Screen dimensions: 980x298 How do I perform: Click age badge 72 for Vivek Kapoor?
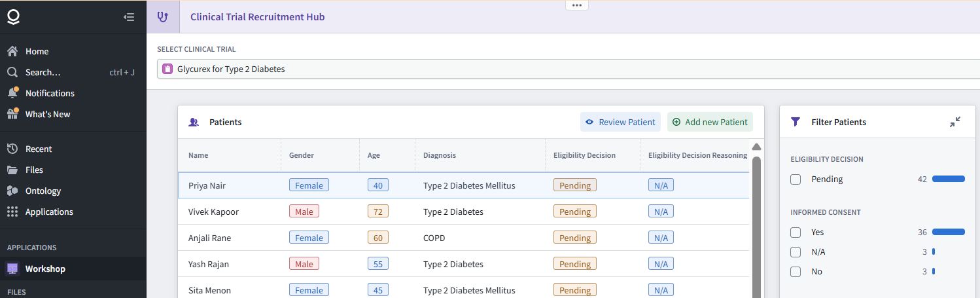coord(378,212)
